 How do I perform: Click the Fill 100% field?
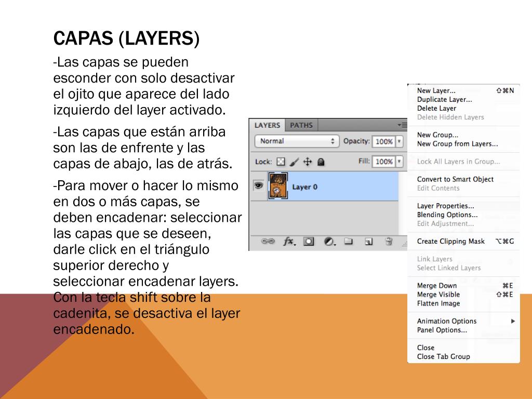point(384,162)
